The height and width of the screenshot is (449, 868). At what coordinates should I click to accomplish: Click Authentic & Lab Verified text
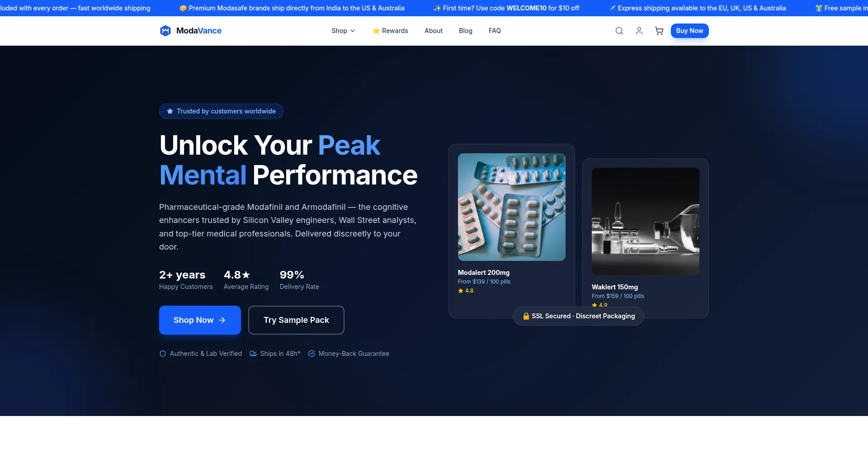[206, 354]
